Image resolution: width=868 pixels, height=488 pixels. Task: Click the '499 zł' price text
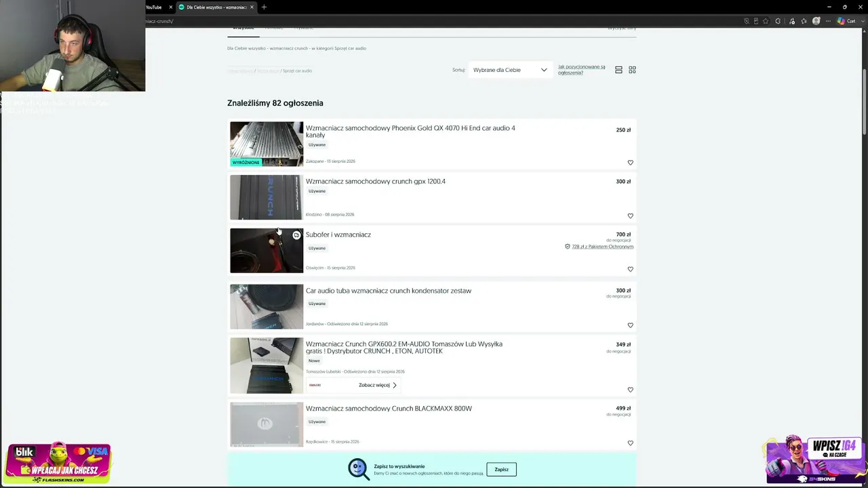[x=623, y=409]
